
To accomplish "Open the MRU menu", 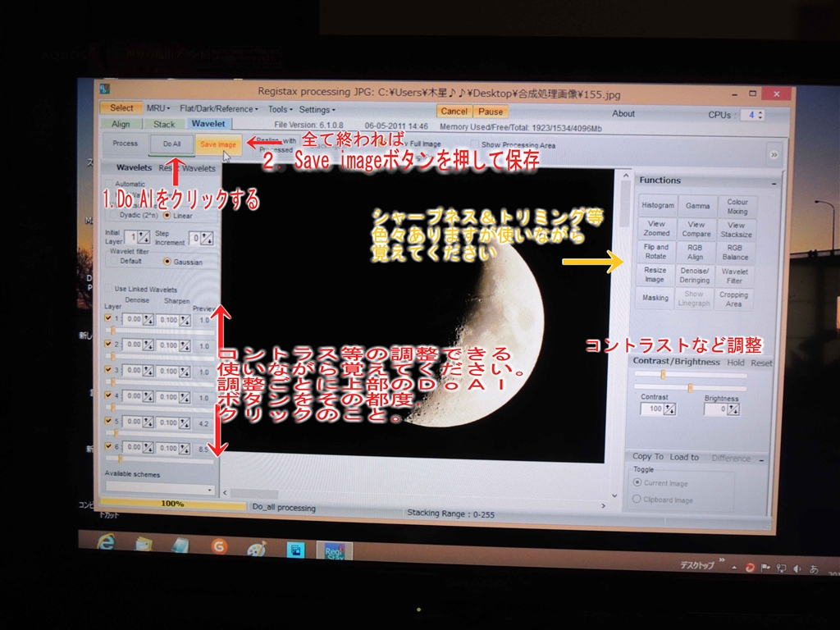I will click(158, 108).
